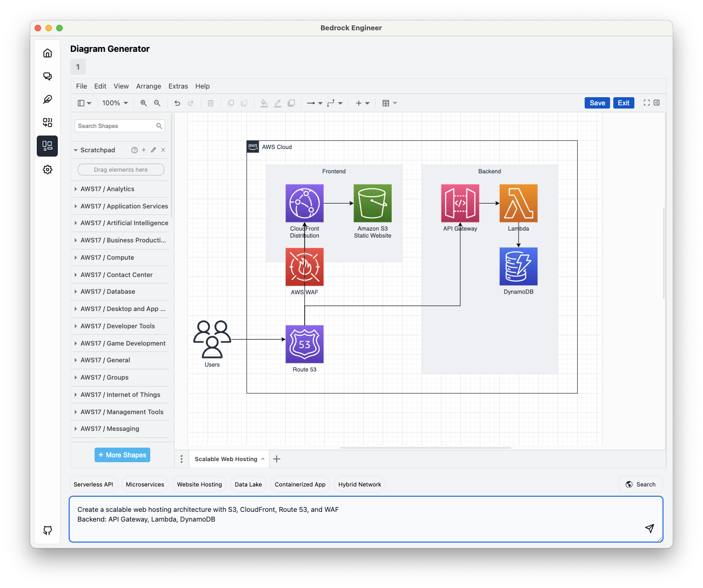Click the Scratchpad help question icon
Image resolution: width=703 pixels, height=588 pixels.
135,150
